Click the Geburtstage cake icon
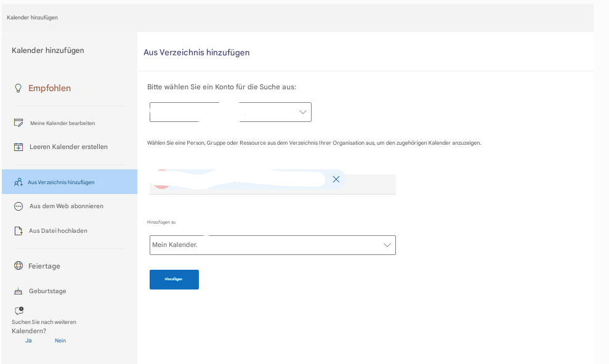The height and width of the screenshot is (364, 609). point(18,291)
